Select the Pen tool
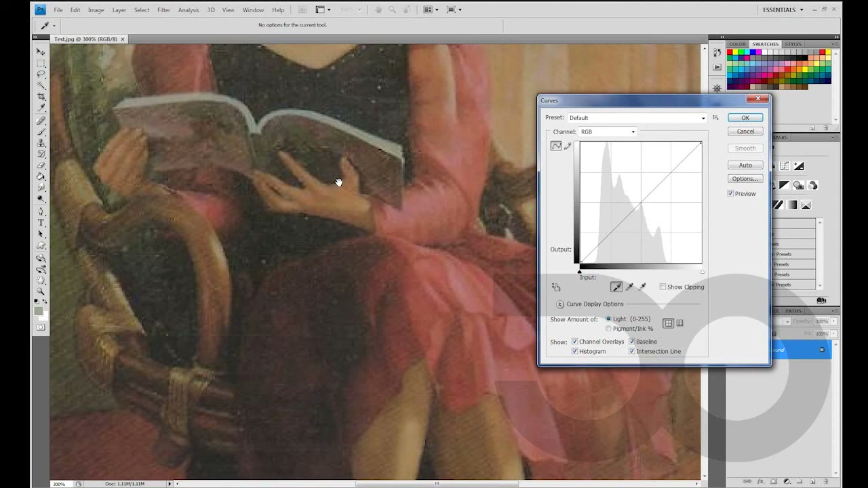 coord(41,211)
